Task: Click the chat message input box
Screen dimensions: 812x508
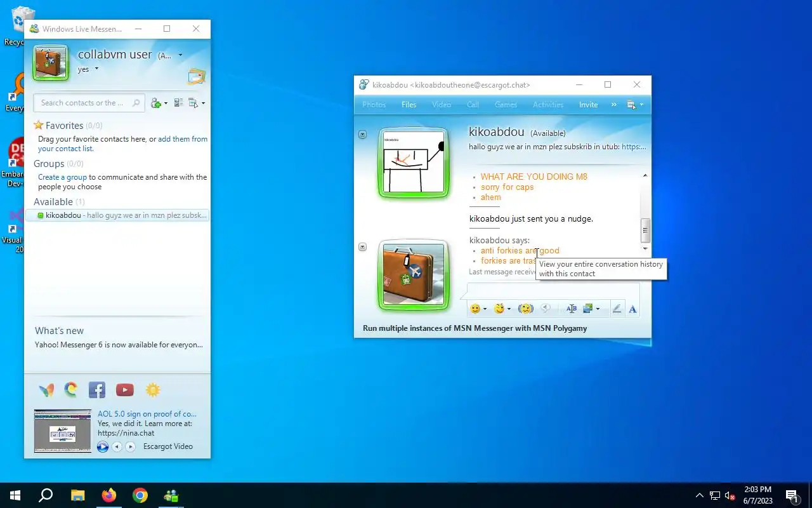Action: 553,291
